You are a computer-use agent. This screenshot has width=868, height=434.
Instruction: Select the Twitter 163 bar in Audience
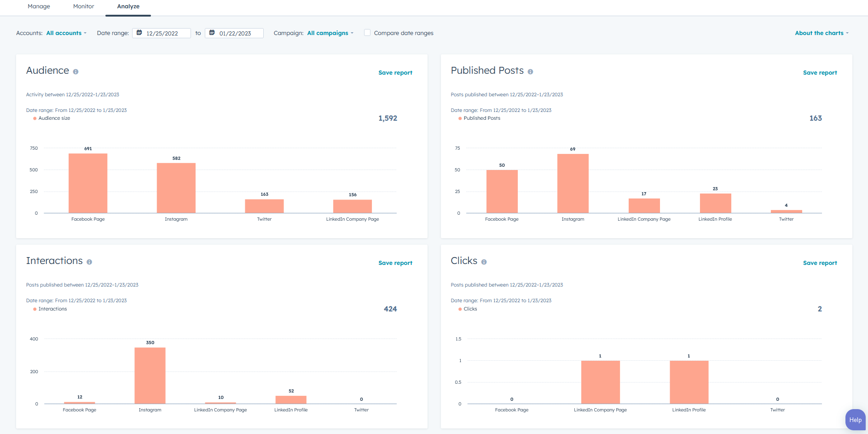click(264, 206)
